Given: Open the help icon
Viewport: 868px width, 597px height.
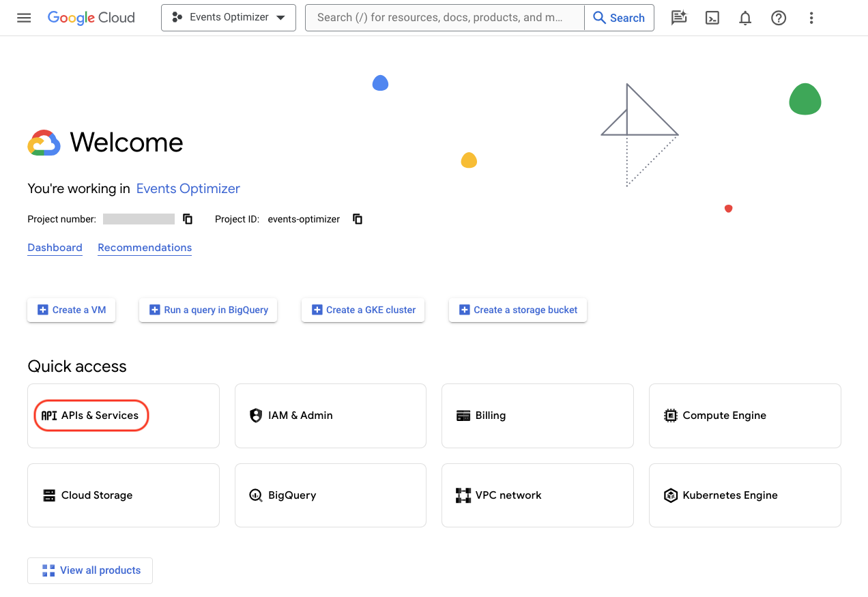Looking at the screenshot, I should (778, 17).
